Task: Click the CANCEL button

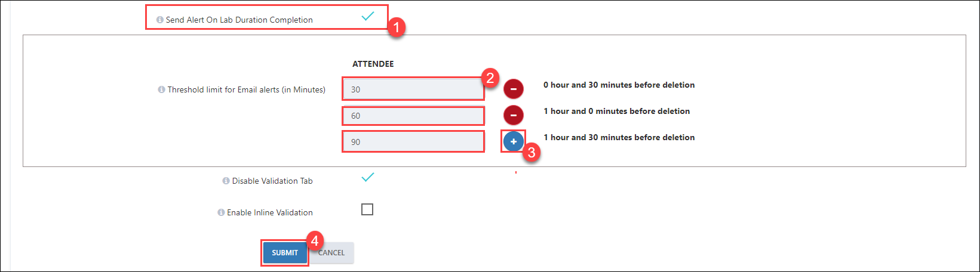Action: (331, 252)
